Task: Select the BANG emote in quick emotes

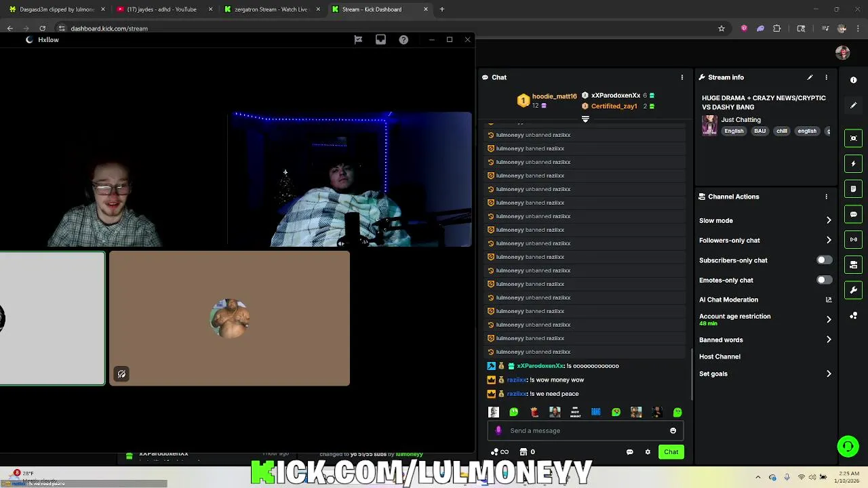Action: 595,412
